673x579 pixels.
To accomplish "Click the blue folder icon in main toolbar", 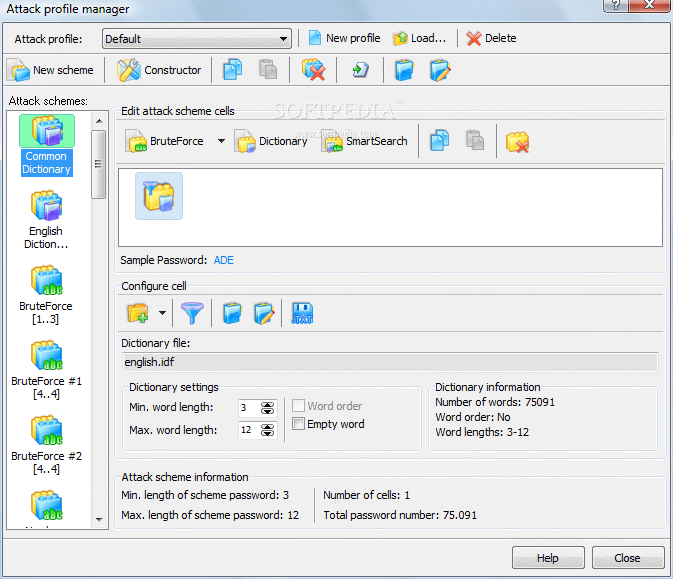I will pyautogui.click(x=404, y=70).
